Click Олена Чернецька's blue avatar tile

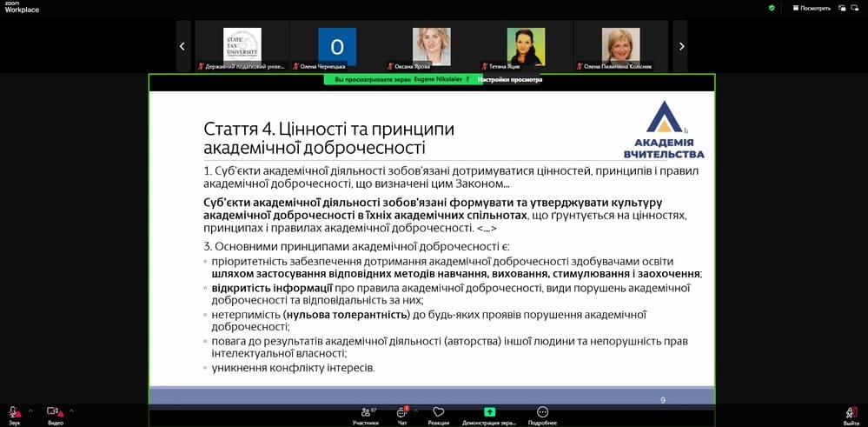click(x=337, y=46)
